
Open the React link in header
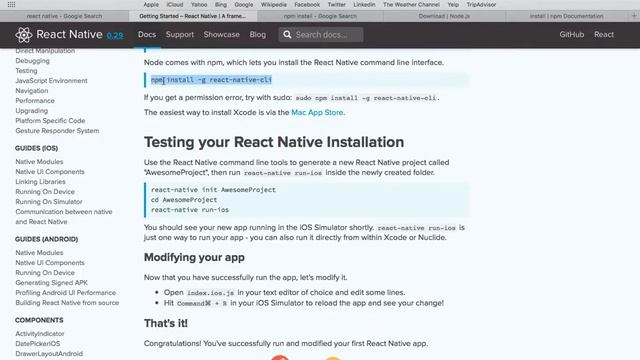coord(604,35)
